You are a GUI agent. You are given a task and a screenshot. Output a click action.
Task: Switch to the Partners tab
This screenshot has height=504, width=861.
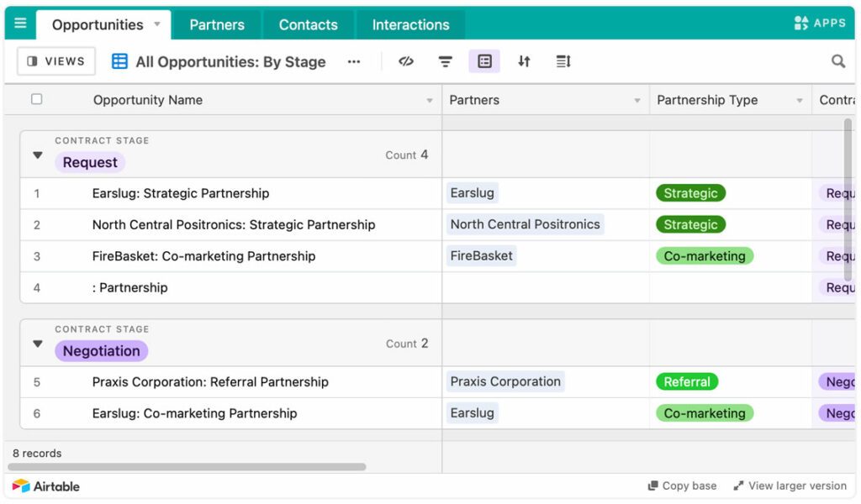pyautogui.click(x=217, y=24)
